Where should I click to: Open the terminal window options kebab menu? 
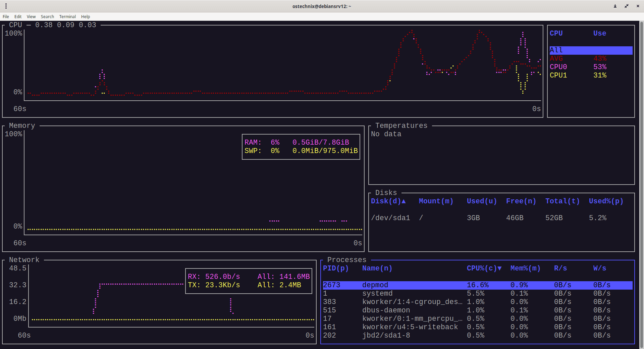[6, 6]
